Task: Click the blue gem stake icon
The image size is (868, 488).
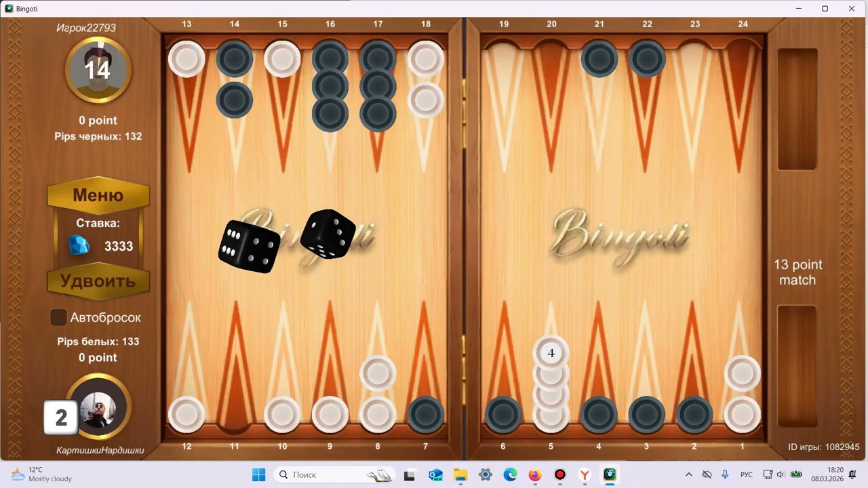Action: click(79, 245)
